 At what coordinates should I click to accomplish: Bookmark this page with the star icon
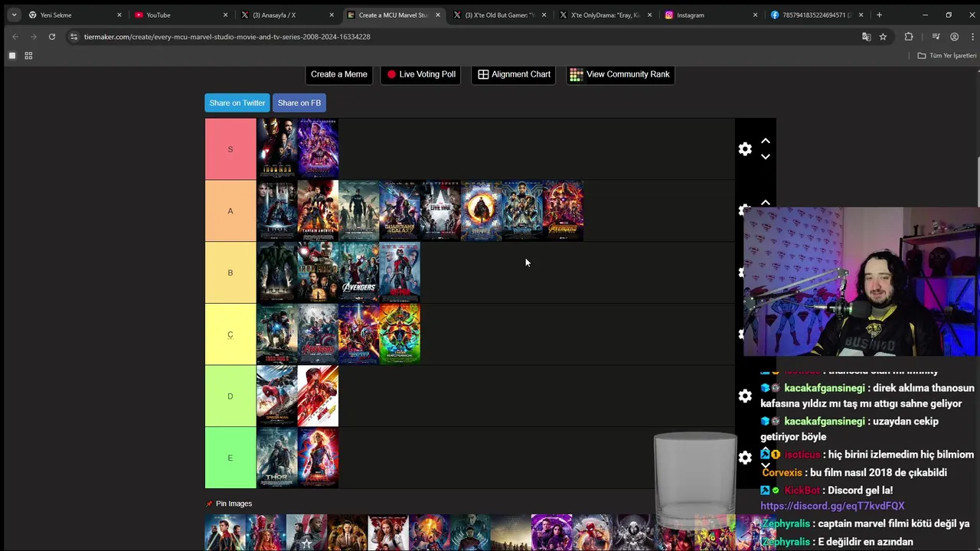tap(883, 37)
